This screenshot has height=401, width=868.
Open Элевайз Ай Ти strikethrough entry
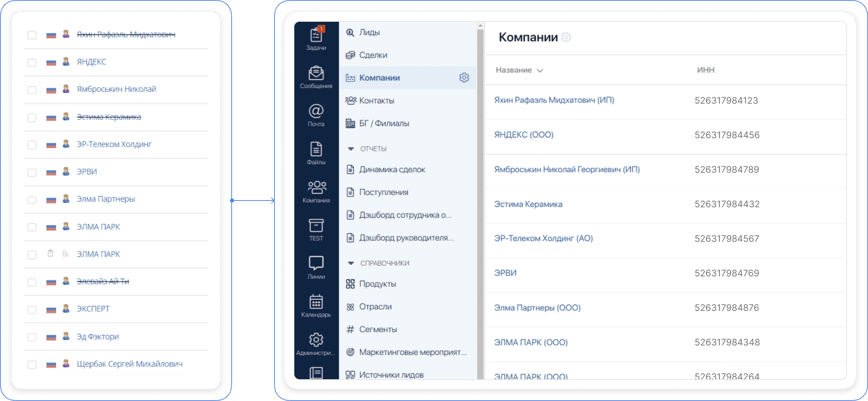103,282
